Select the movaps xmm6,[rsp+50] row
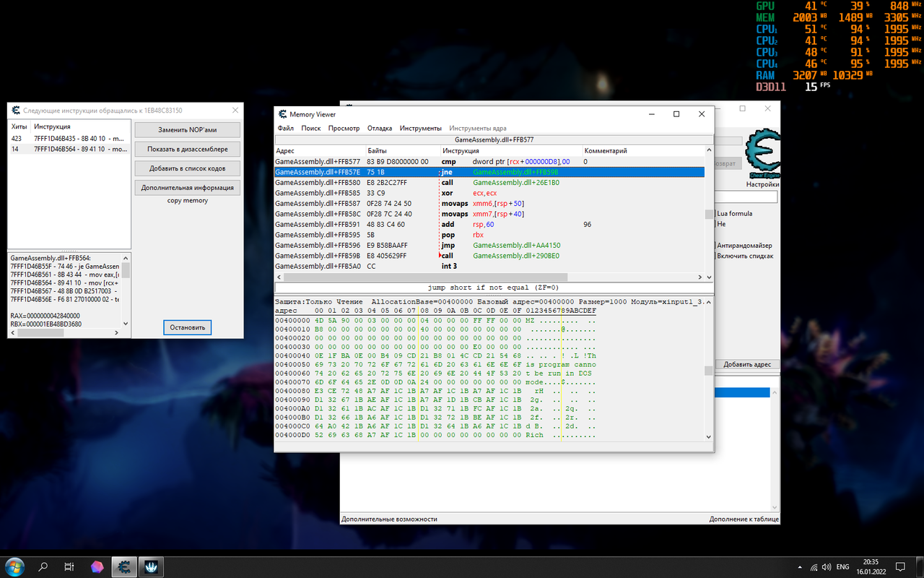Image resolution: width=924 pixels, height=578 pixels. [489, 204]
